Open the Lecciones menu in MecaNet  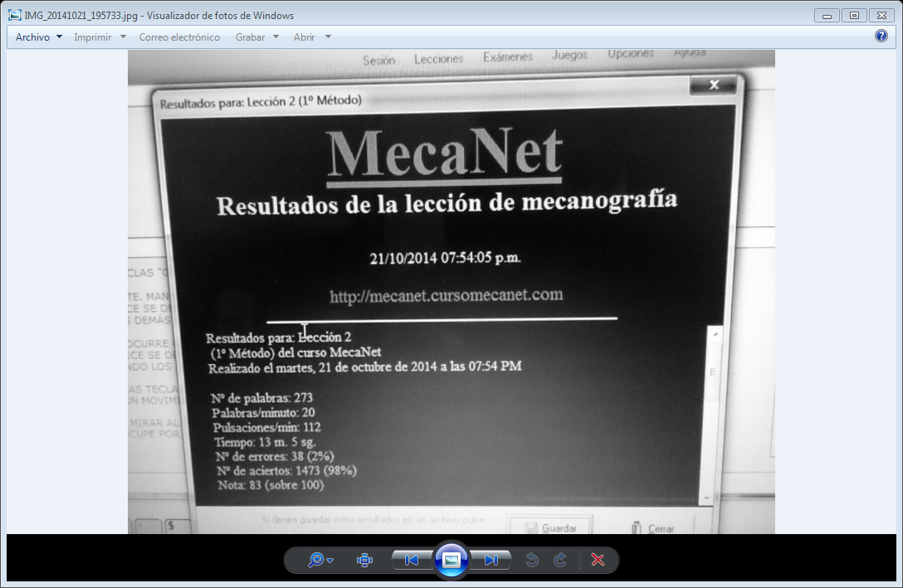pos(437,58)
